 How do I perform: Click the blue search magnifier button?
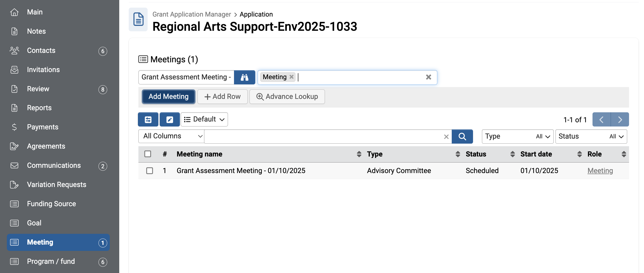coord(462,136)
